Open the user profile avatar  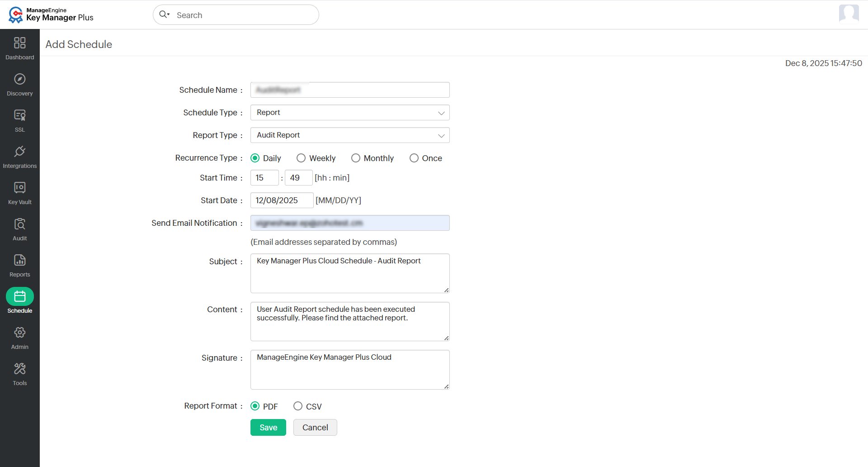coord(849,14)
